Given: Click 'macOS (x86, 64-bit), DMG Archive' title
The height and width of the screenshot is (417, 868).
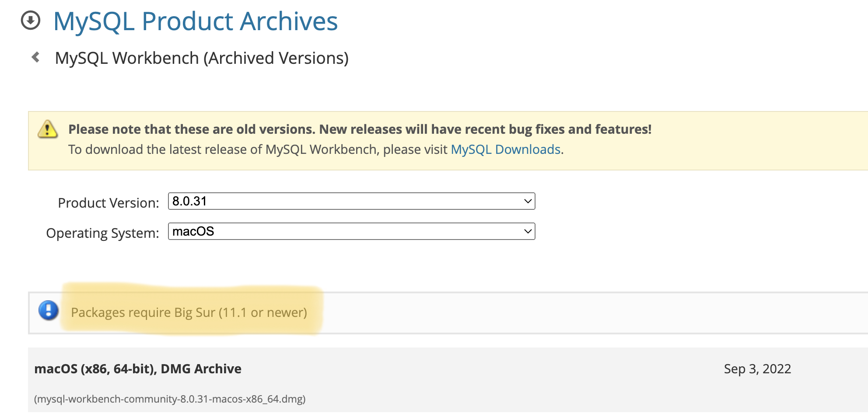Looking at the screenshot, I should pyautogui.click(x=138, y=369).
